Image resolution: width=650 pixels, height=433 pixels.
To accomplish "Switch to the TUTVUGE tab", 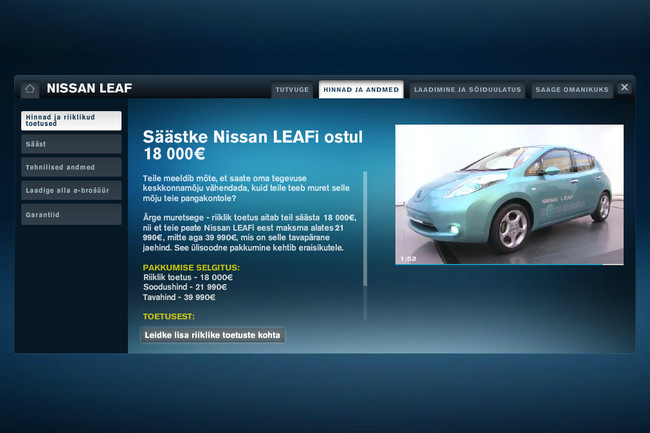I will [x=292, y=90].
